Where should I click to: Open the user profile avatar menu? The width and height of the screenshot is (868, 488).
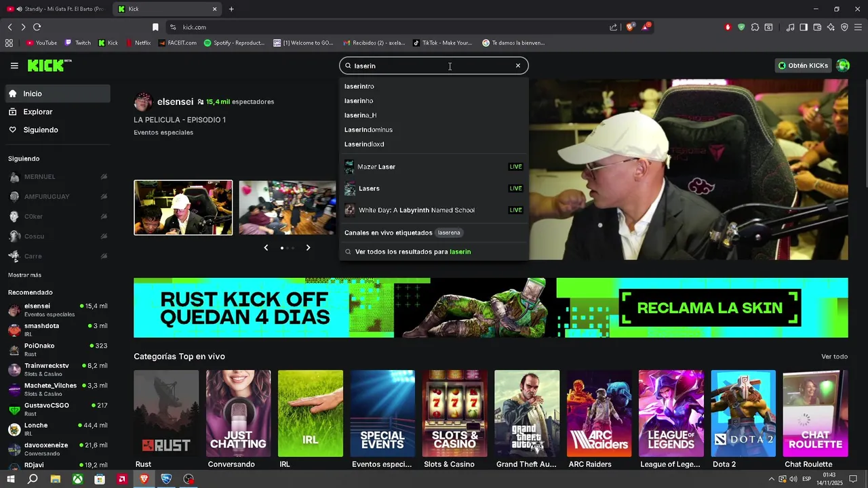[843, 66]
